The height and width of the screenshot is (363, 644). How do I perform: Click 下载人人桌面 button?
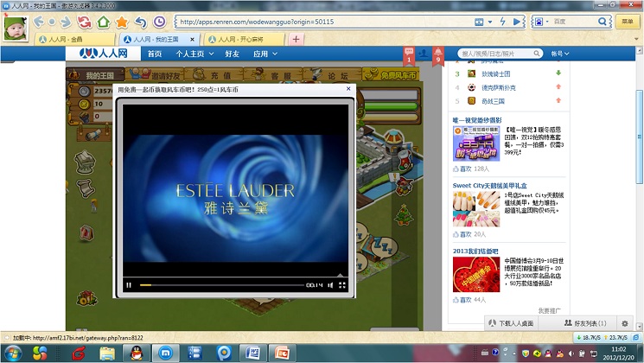coord(511,323)
